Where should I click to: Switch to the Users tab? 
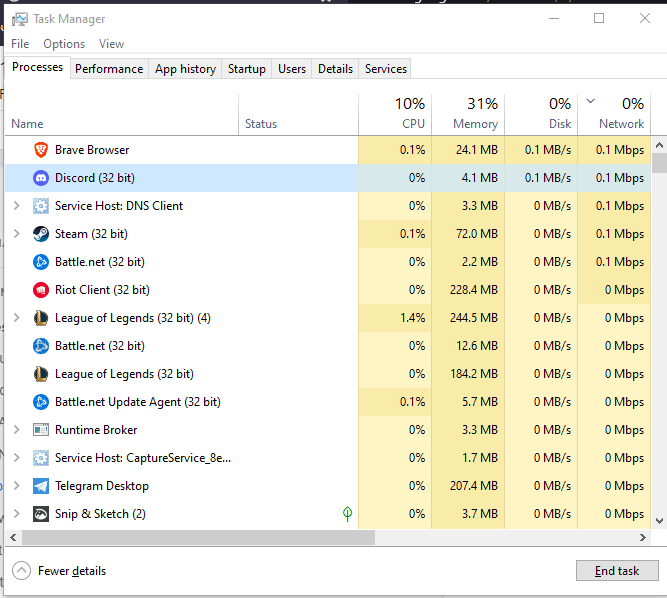point(292,69)
